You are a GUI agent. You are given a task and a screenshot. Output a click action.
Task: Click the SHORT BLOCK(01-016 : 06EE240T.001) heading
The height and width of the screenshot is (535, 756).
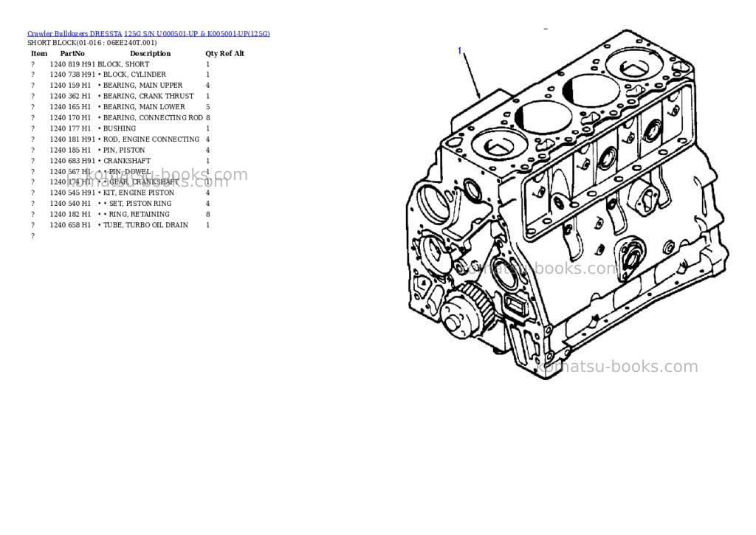click(x=92, y=43)
